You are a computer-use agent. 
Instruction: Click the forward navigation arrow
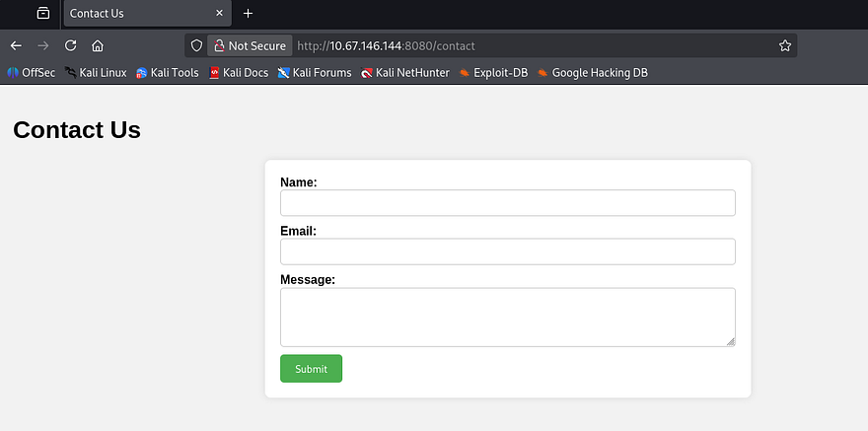pyautogui.click(x=42, y=45)
